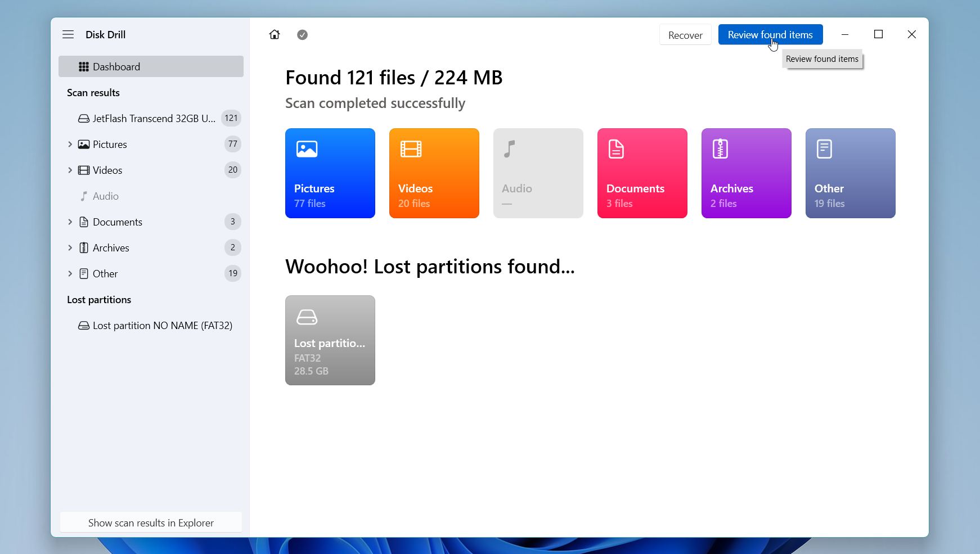Click the music note on Audio card
The image size is (980, 554).
pyautogui.click(x=510, y=149)
